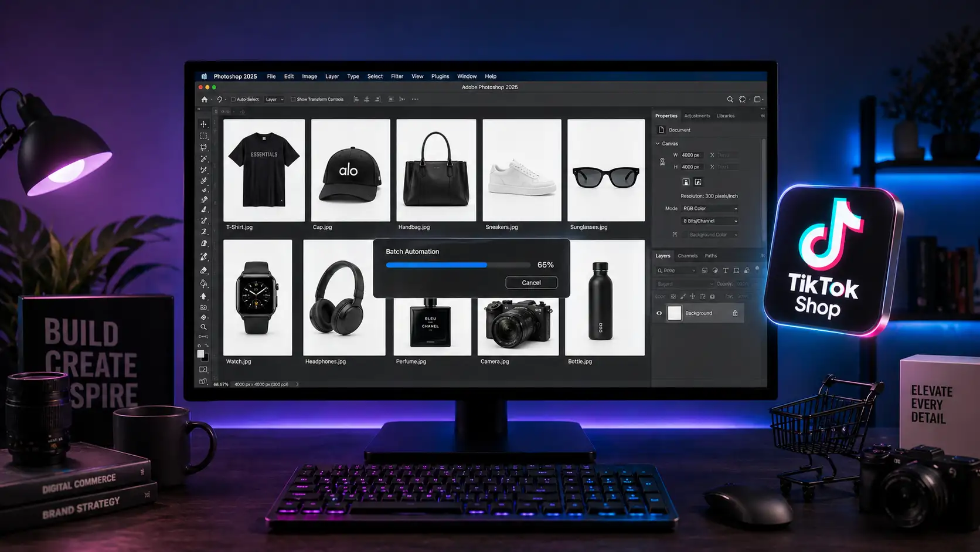Open the Photoshop 2025 app menu

(235, 76)
